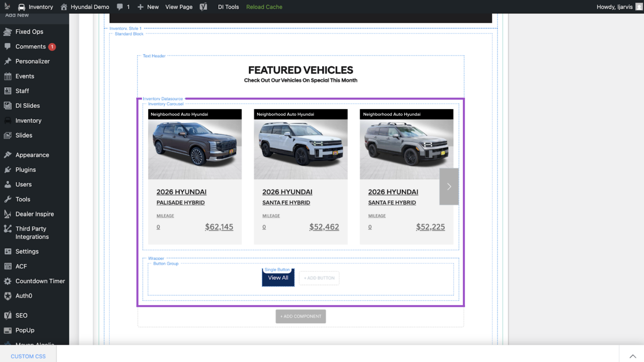Screen dimensions: 644x362
Task: Click the 'Check Out Our Vehicles On Special' subheading
Action: coord(301,80)
